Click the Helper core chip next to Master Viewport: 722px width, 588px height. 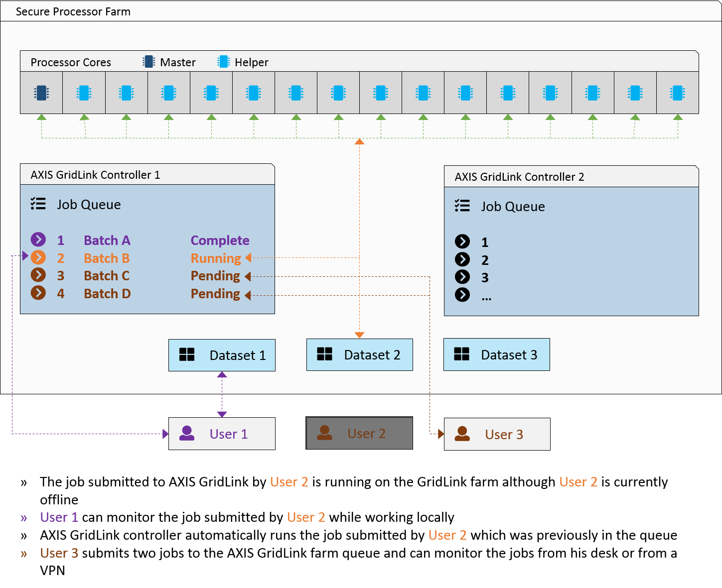click(84, 93)
